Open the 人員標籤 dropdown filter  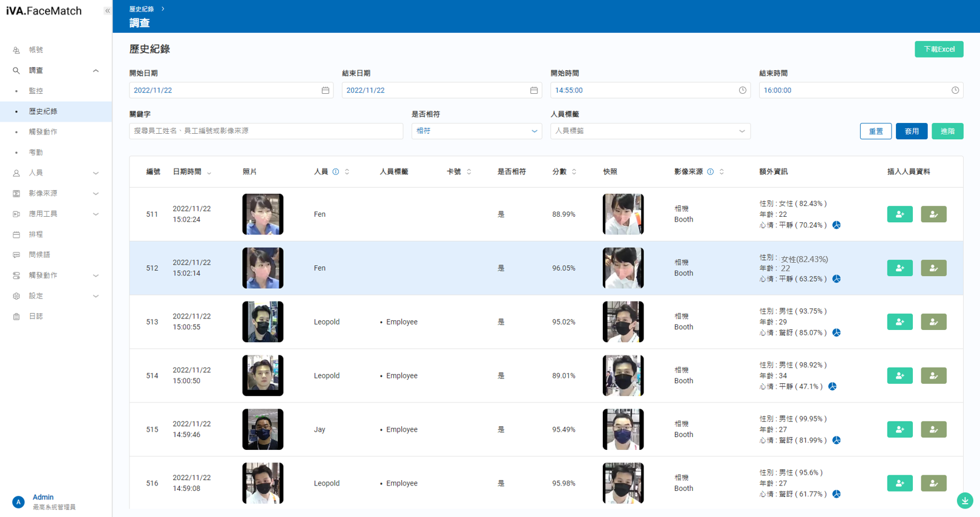pos(649,131)
